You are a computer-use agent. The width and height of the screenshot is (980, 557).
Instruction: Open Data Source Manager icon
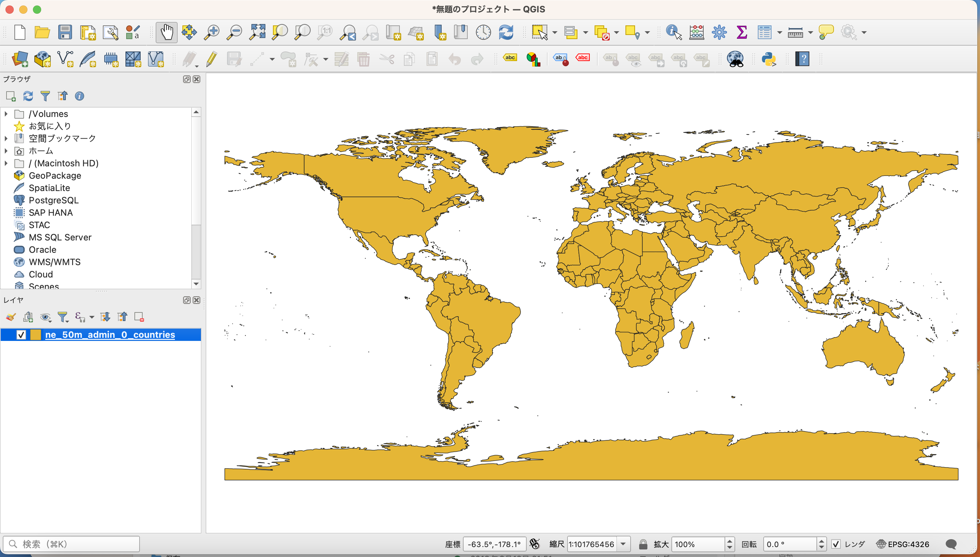point(20,59)
